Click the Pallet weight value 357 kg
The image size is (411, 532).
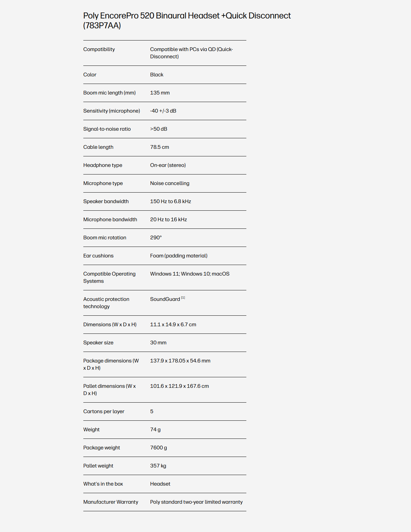[x=158, y=466]
